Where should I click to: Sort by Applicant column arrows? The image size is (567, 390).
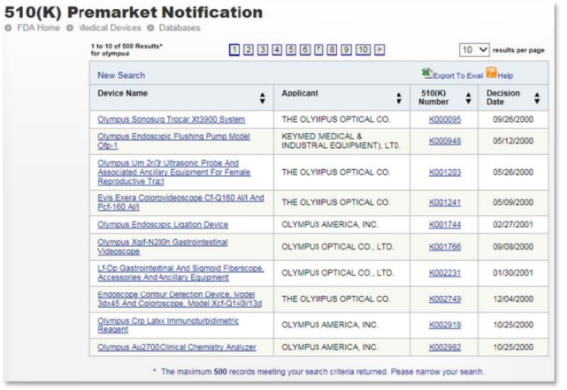tap(399, 98)
